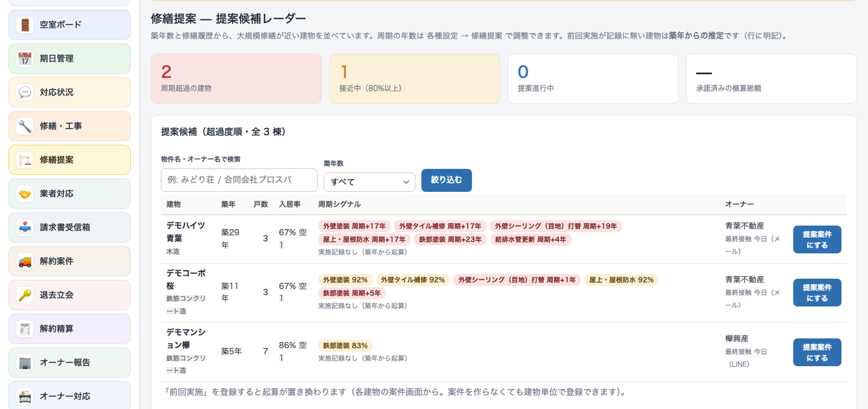
Task: Click owner 欅興産 in the last row
Action: (737, 339)
